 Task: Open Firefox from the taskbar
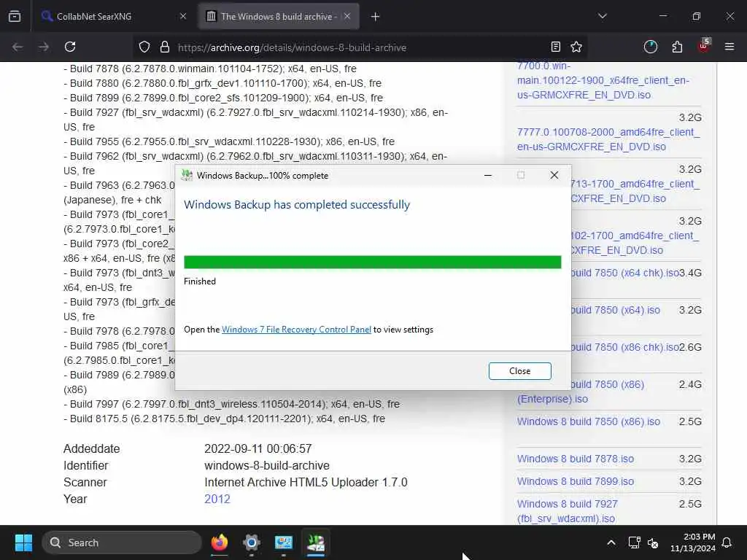pos(220,542)
